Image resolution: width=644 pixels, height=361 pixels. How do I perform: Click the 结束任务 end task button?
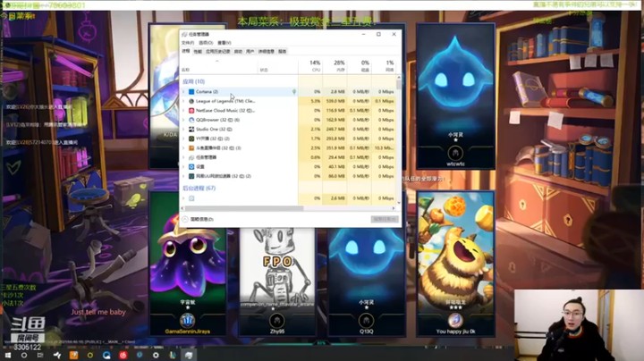pyautogui.click(x=385, y=220)
